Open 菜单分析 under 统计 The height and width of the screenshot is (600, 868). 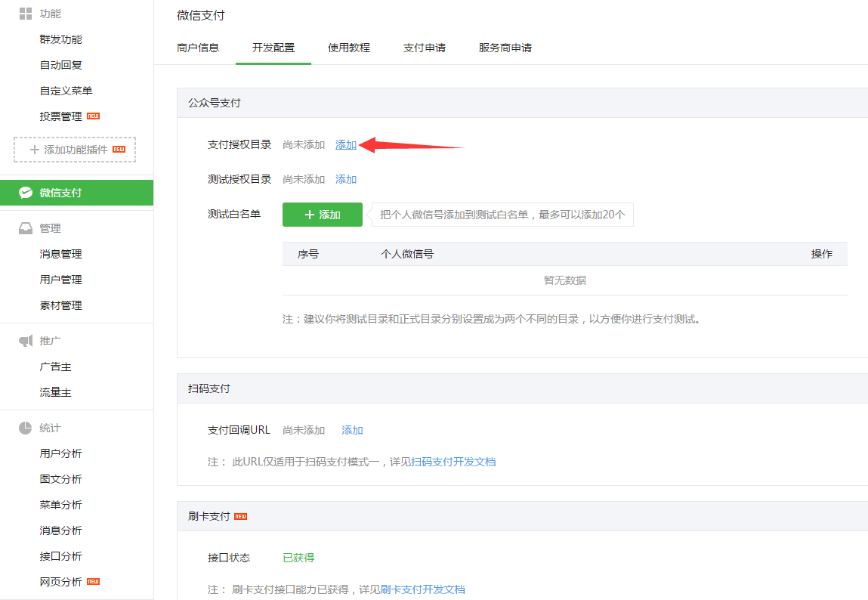tap(61, 505)
